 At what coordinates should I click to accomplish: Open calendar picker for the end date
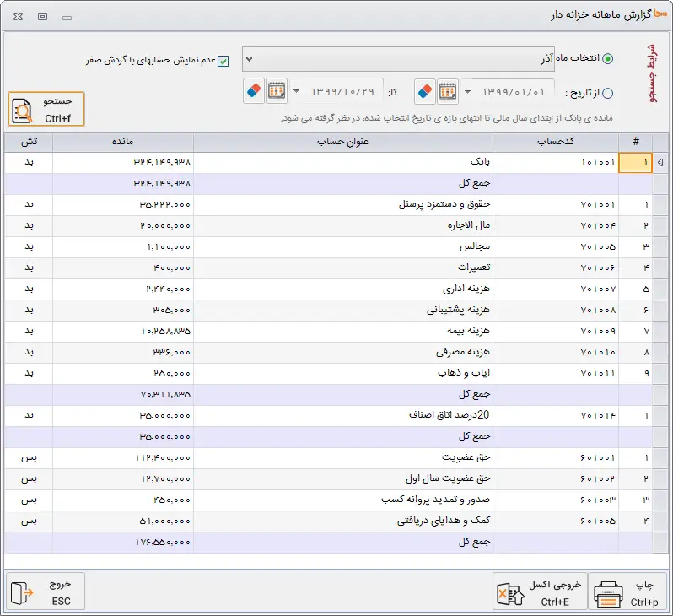[x=277, y=90]
